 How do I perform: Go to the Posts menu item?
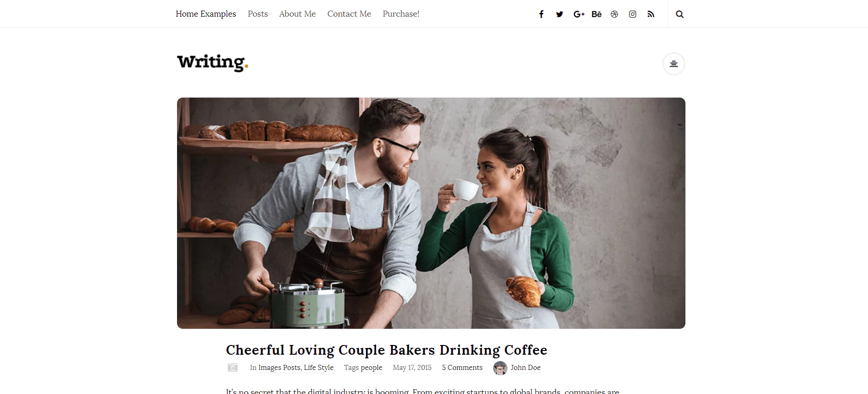tap(257, 14)
